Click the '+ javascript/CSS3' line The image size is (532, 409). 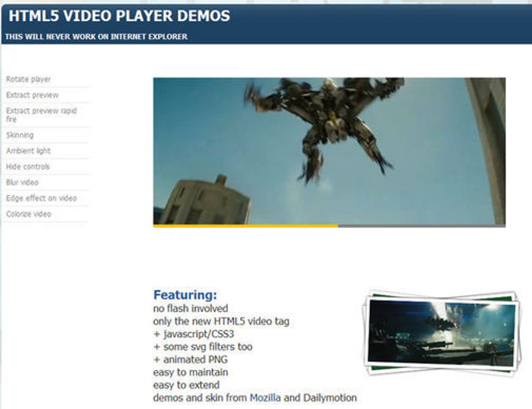click(x=194, y=334)
